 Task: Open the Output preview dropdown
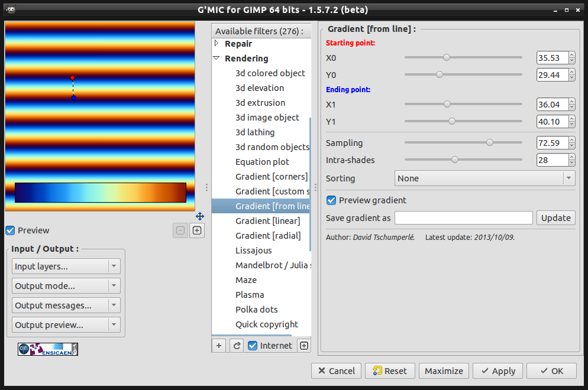[x=66, y=325]
